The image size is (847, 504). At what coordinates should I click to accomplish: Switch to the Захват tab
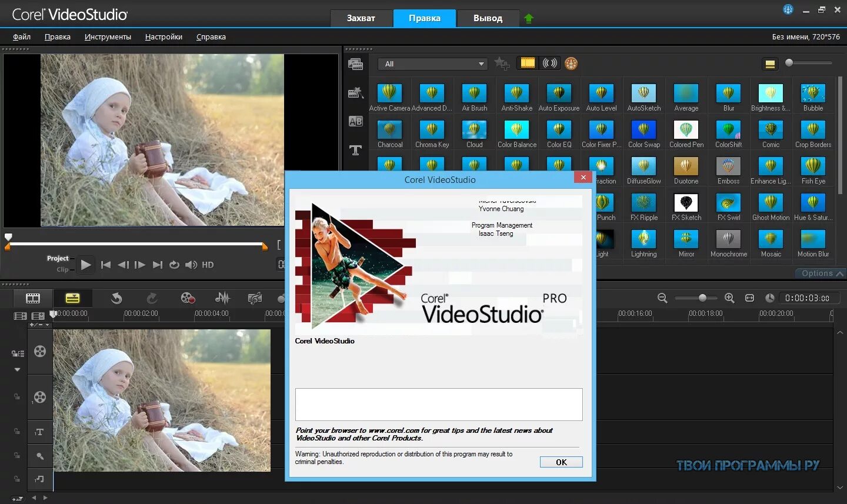point(361,18)
